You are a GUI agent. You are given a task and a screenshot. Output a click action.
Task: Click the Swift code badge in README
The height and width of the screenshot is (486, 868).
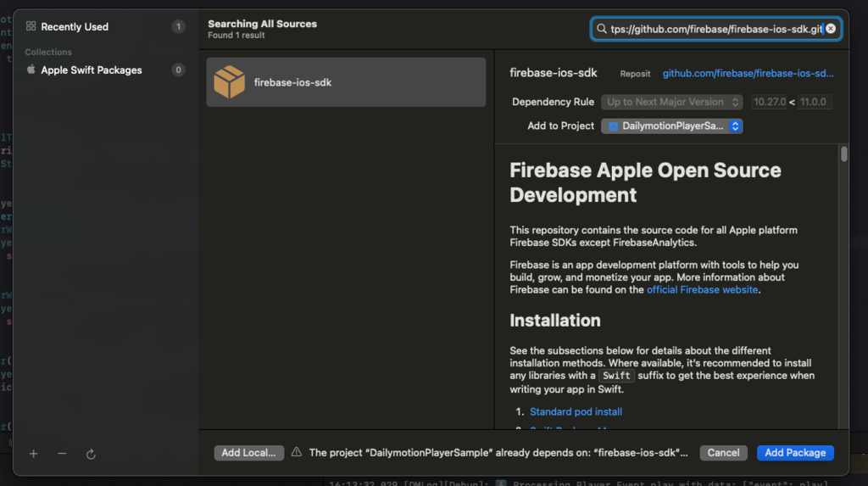616,376
